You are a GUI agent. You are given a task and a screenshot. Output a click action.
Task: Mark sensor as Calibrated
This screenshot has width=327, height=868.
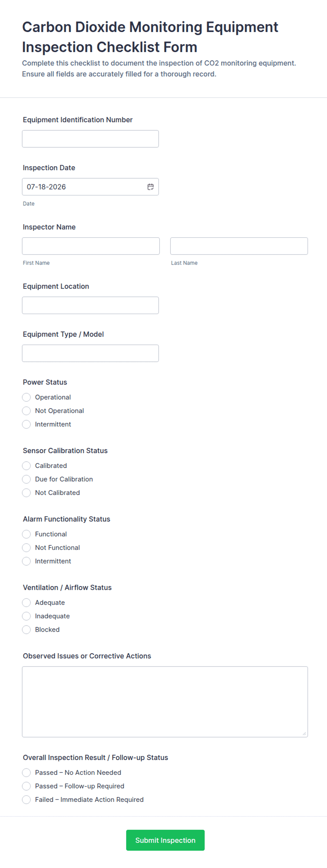click(26, 465)
